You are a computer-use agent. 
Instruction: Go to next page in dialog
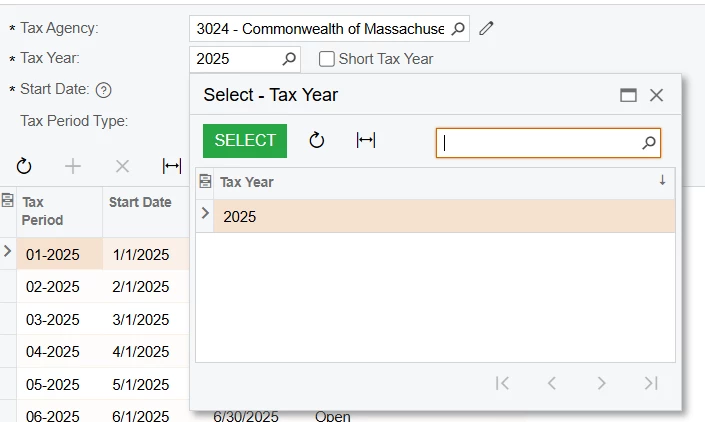[x=602, y=383]
